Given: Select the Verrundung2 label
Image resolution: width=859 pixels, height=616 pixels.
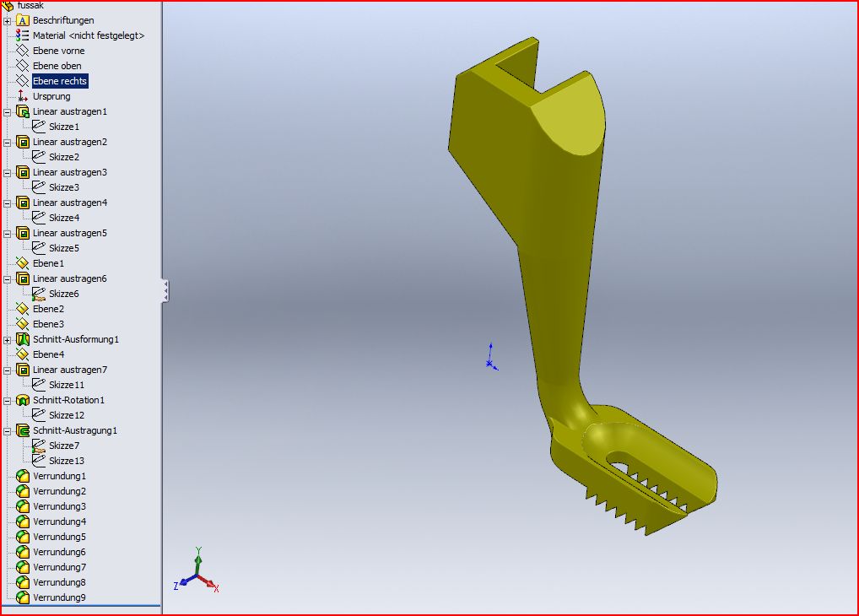Looking at the screenshot, I should [59, 491].
